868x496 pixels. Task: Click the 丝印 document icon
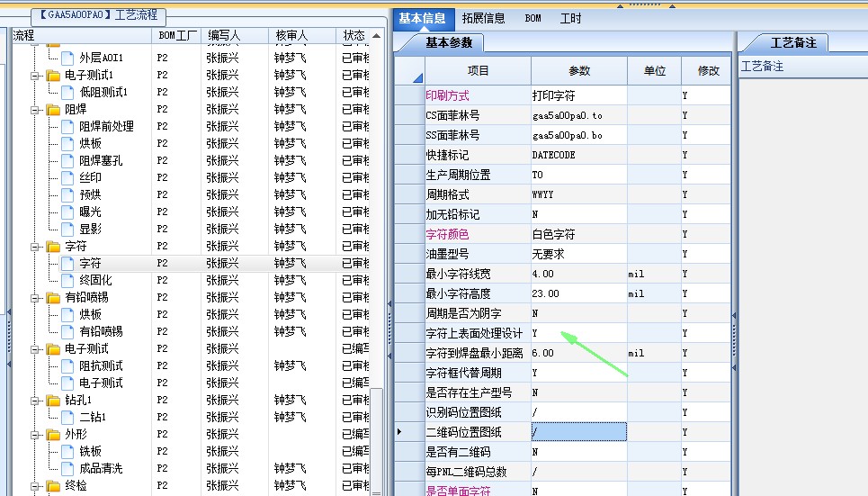click(x=67, y=178)
